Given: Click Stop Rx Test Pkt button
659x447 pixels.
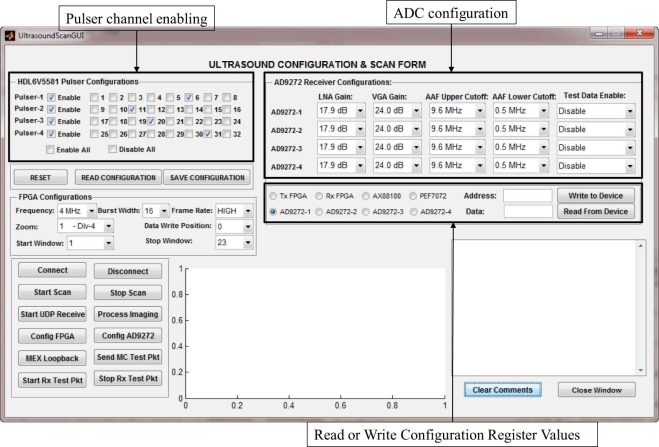Looking at the screenshot, I should click(128, 379).
